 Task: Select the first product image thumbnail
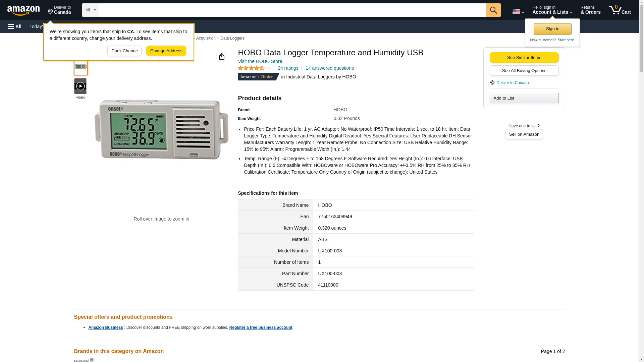[81, 67]
